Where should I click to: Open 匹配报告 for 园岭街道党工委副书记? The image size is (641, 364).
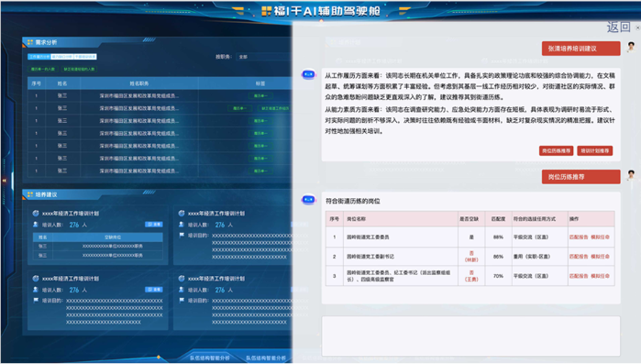(x=579, y=257)
